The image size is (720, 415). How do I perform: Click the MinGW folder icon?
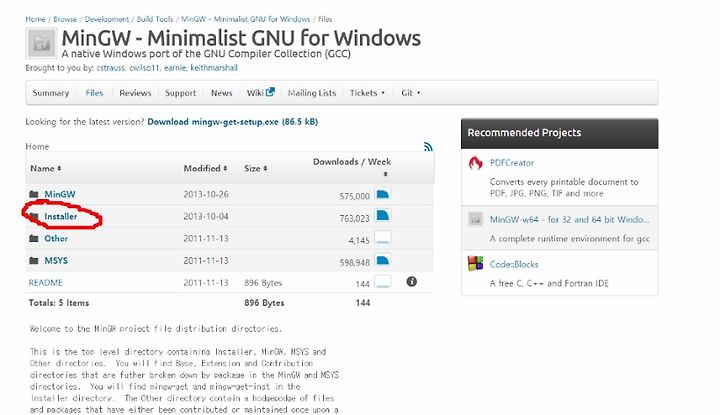click(x=34, y=194)
